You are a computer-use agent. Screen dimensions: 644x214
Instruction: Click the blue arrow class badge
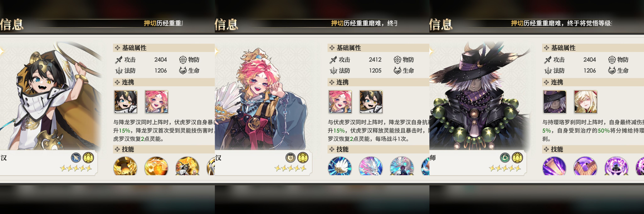(x=76, y=158)
